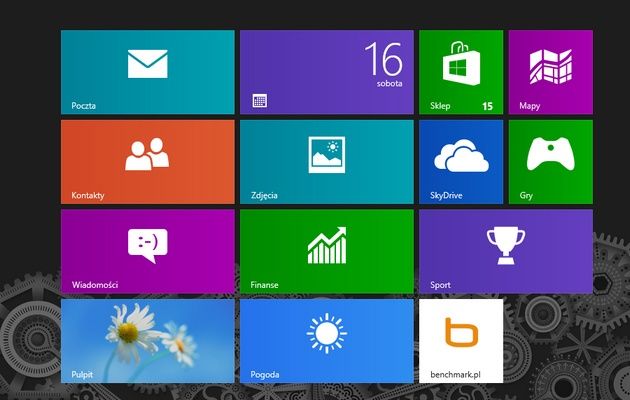Click the 'Gry' tile label

pos(526,196)
